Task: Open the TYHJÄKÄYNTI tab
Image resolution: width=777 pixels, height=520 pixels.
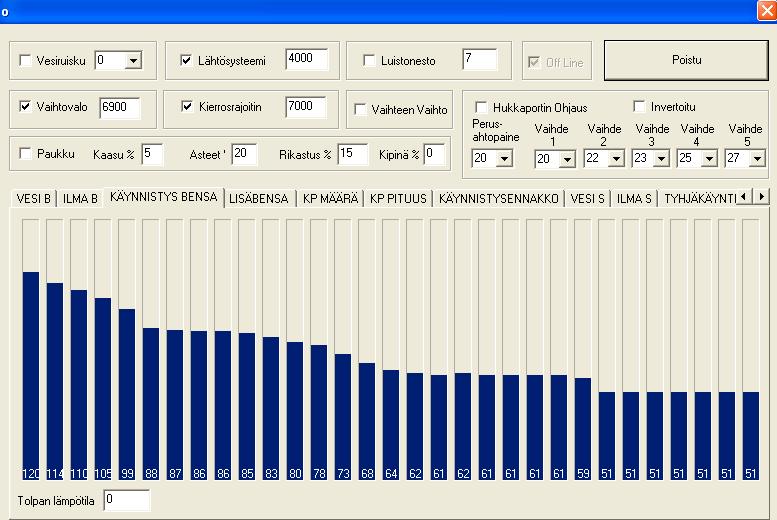Action: point(699,199)
